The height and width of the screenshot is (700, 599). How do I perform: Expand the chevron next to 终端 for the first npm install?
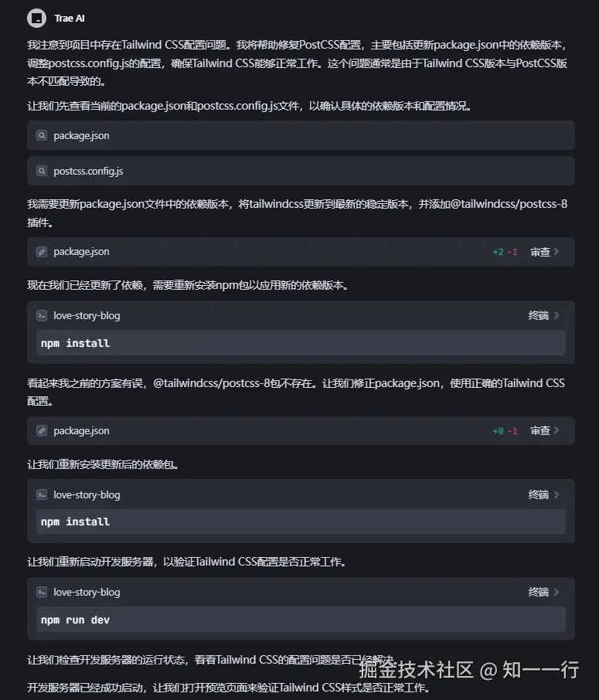click(x=557, y=315)
